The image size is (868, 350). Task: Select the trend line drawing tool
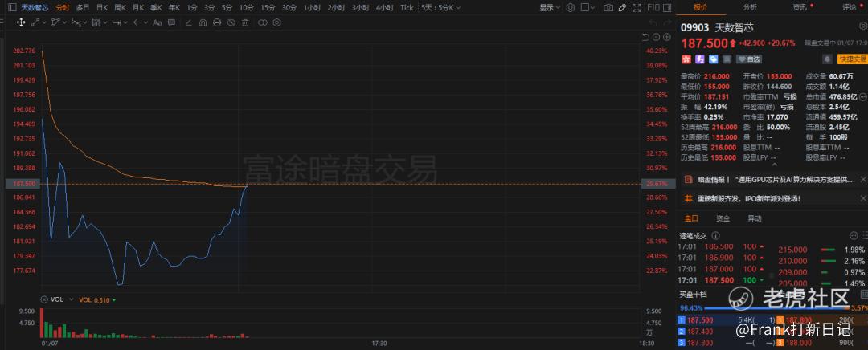click(x=35, y=22)
